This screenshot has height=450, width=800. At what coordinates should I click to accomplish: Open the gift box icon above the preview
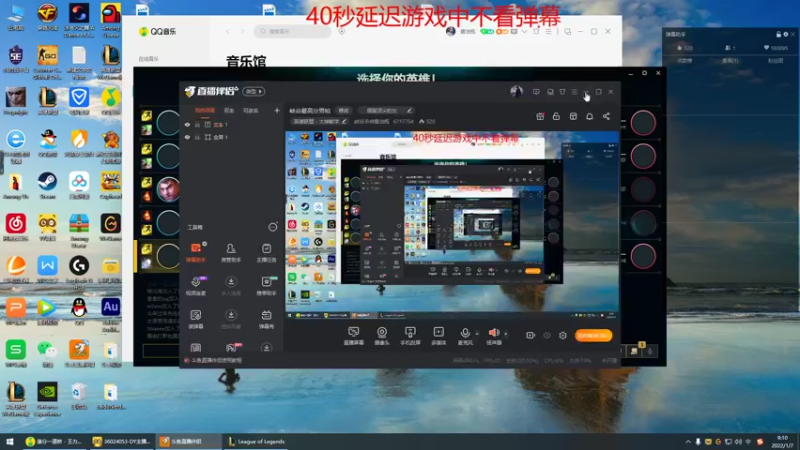pyautogui.click(x=540, y=116)
